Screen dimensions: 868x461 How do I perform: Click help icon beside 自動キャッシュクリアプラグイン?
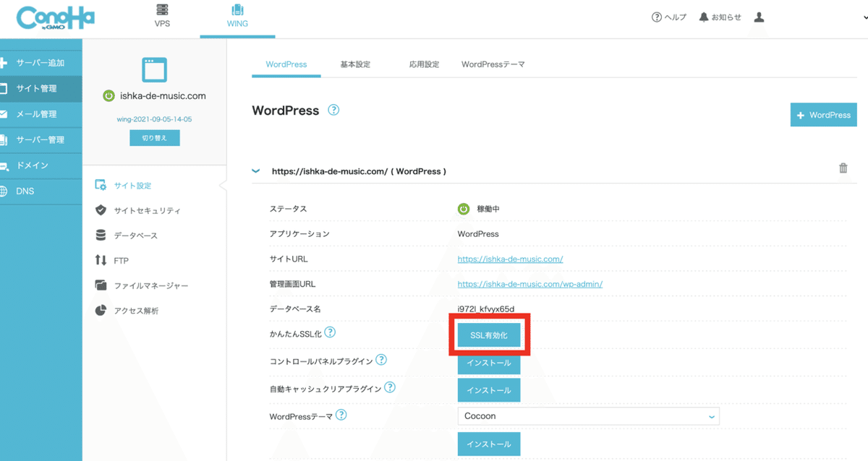click(390, 387)
